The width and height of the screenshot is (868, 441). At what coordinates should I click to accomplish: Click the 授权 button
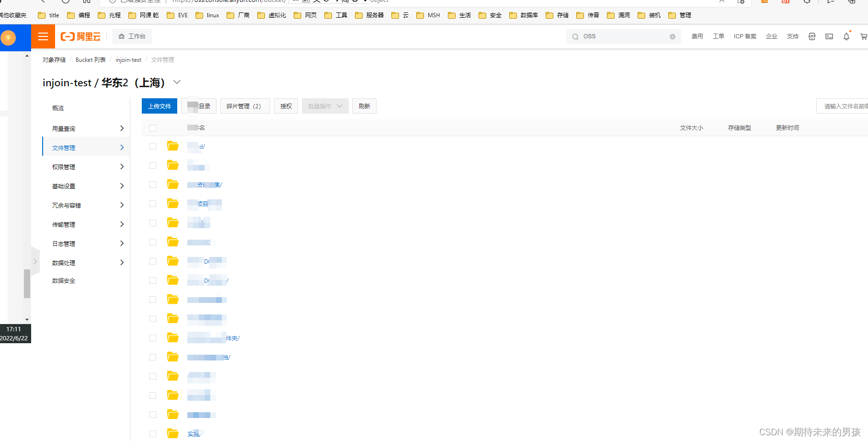286,106
